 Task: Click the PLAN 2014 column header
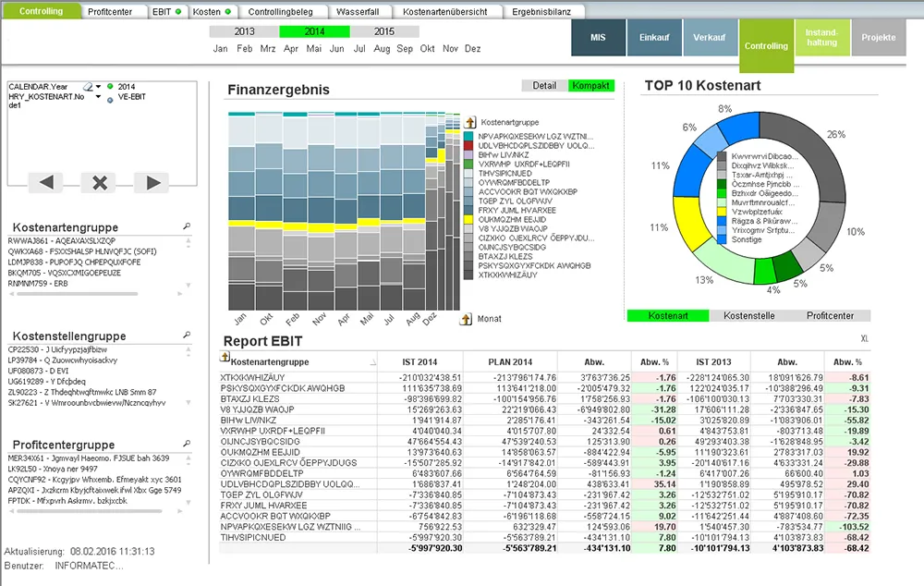point(510,362)
